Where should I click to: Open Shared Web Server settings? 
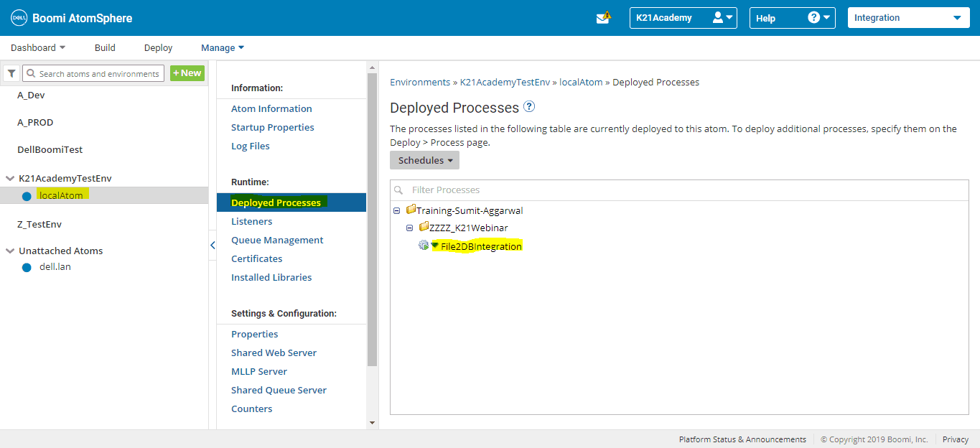[x=274, y=353]
